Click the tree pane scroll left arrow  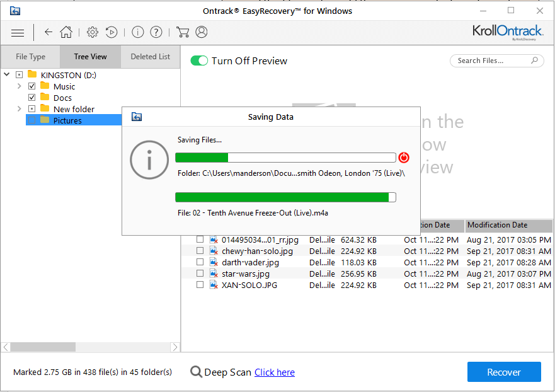[x=6, y=347]
